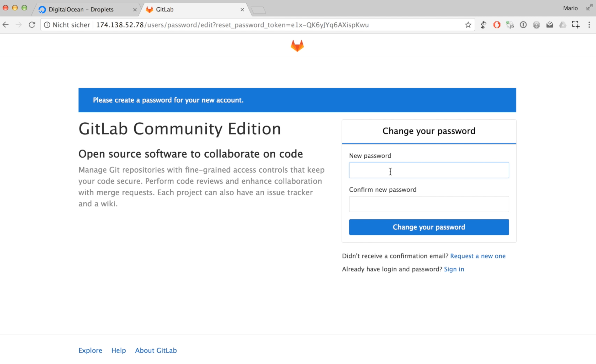Click the Confirm new password input field
The height and width of the screenshot is (364, 596).
429,204
